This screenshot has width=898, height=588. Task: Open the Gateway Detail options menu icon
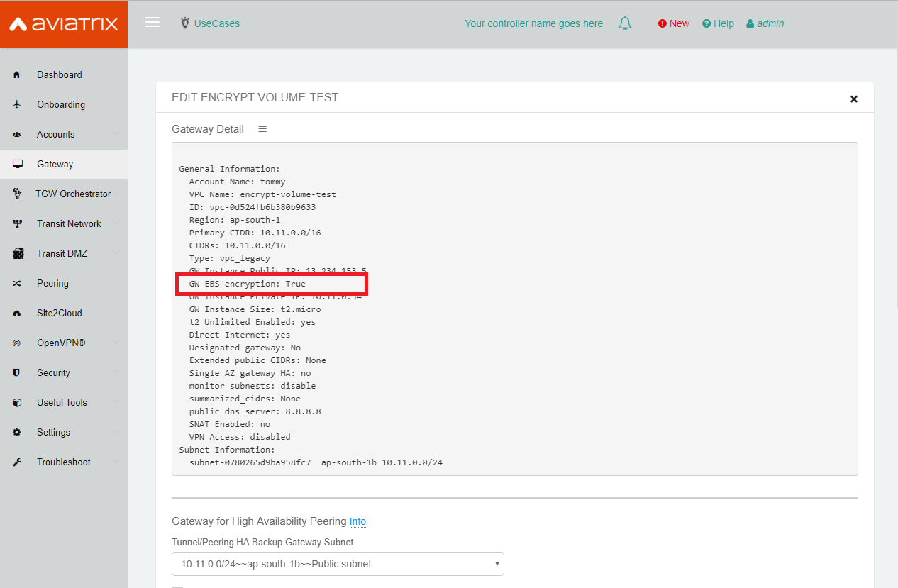point(262,128)
